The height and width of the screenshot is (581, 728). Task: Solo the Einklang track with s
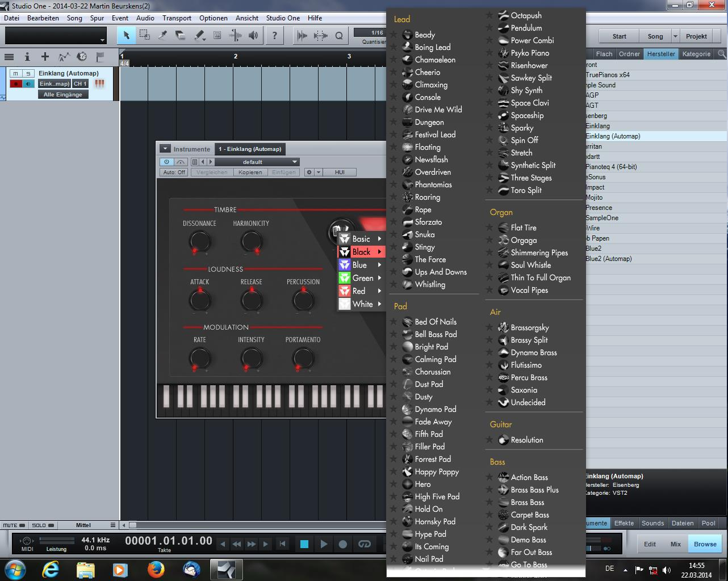28,73
